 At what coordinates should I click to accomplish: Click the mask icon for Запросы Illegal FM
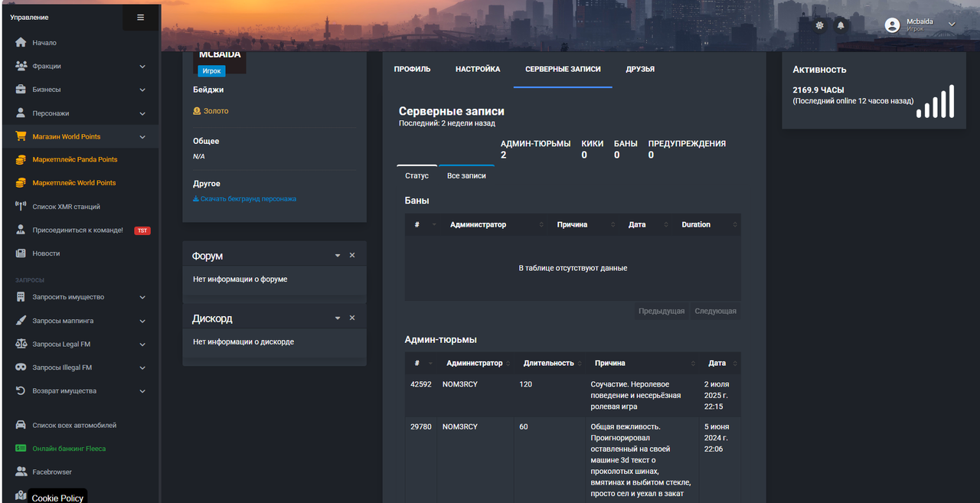click(x=21, y=367)
